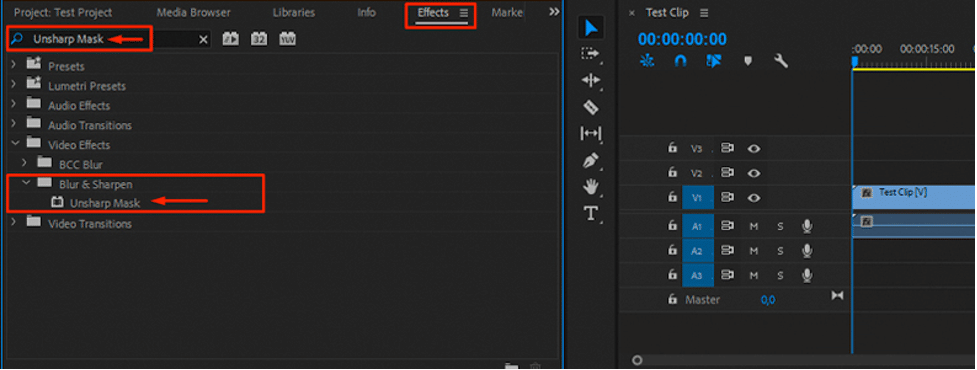Viewport: 977px width, 370px height.
Task: Hide the V1 track output eye
Action: (x=755, y=197)
